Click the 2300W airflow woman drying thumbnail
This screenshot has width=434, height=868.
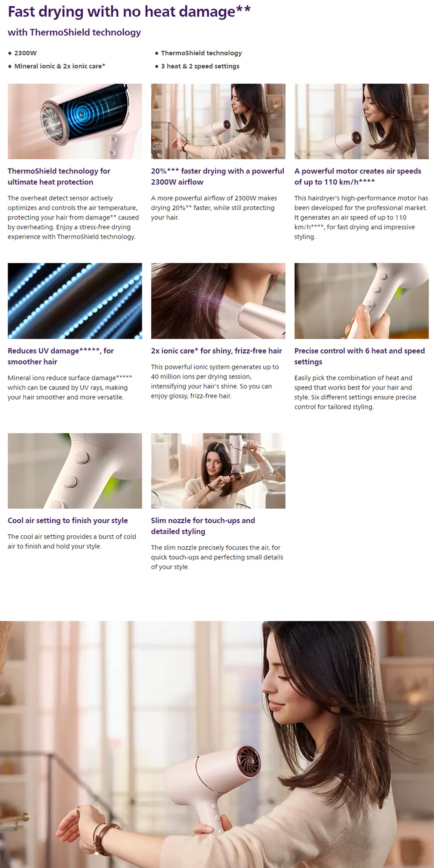coord(218,121)
